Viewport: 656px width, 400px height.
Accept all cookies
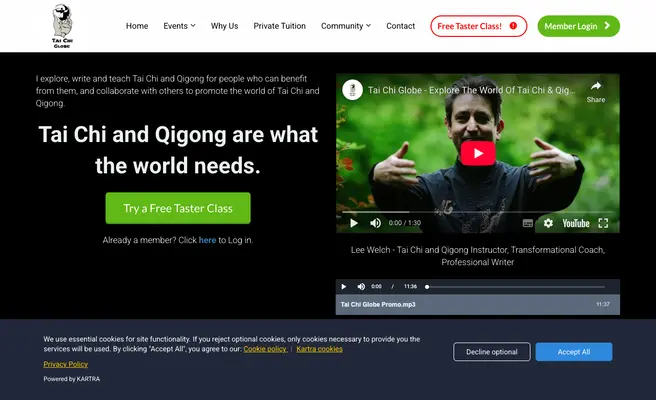pyautogui.click(x=573, y=352)
